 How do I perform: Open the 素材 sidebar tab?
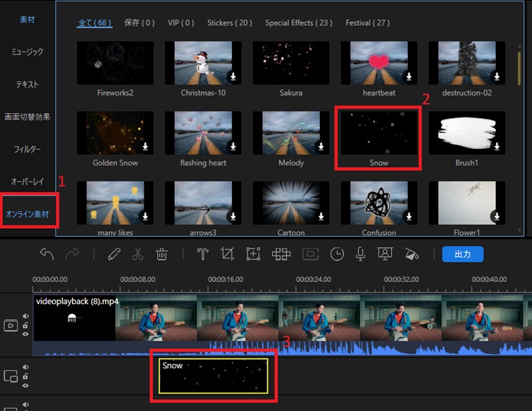[27, 20]
